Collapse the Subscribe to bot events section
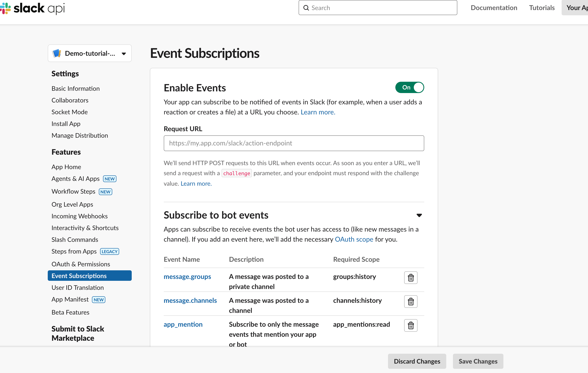The image size is (588, 373). pos(419,215)
